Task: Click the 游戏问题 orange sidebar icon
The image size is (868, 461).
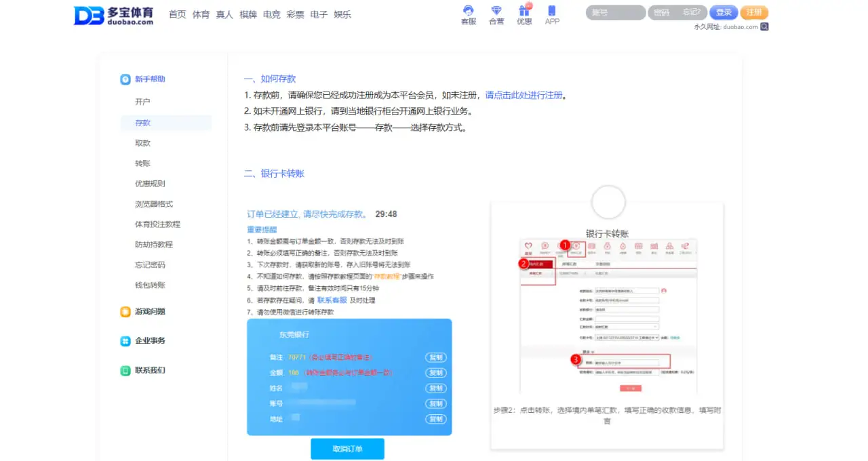Action: click(x=125, y=312)
